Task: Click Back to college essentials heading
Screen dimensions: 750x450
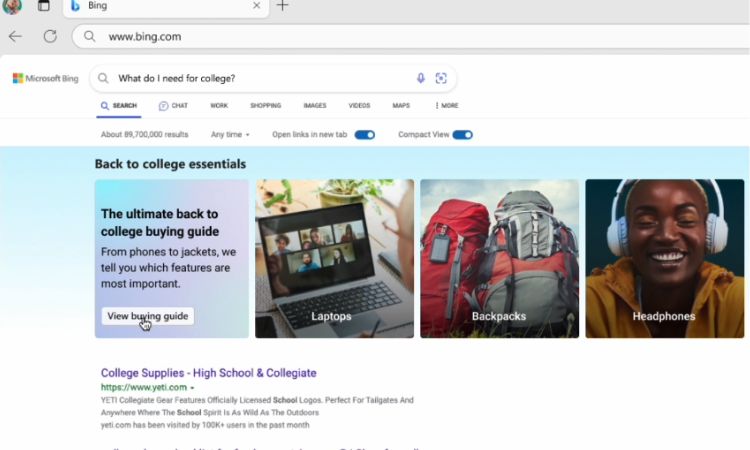Action: pyautogui.click(x=170, y=164)
